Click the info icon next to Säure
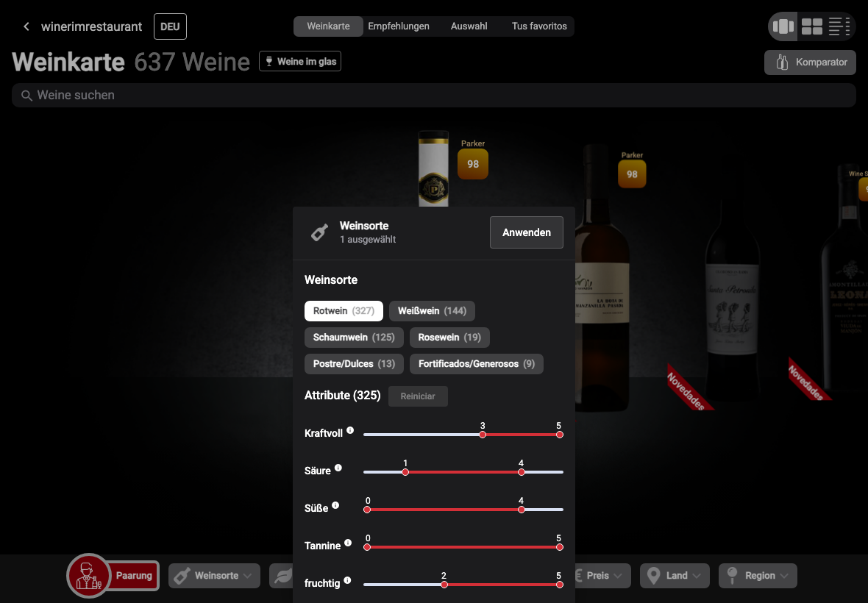 338,468
